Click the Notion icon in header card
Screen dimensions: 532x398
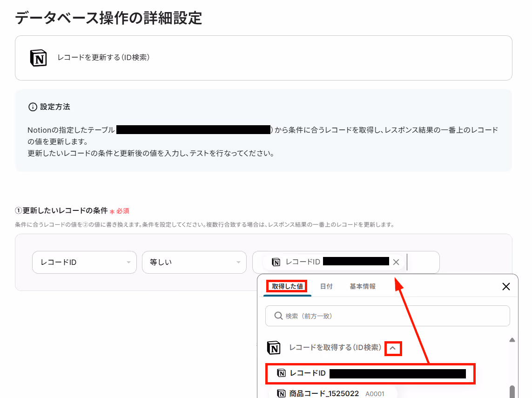(x=38, y=58)
